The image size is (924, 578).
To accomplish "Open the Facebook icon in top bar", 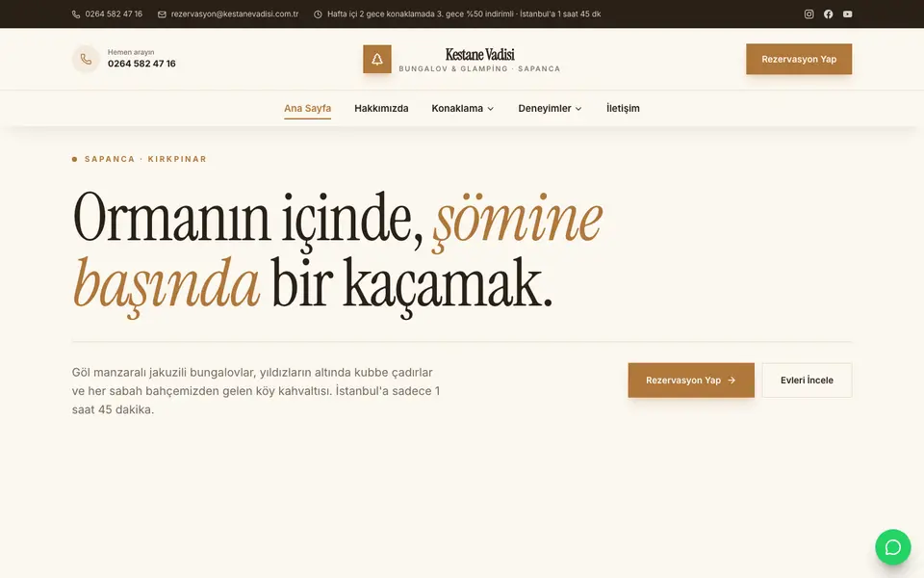I will pyautogui.click(x=829, y=14).
